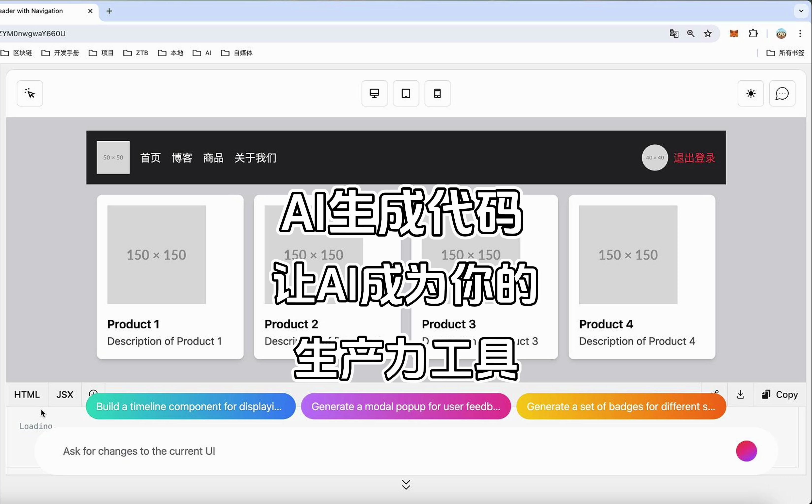The width and height of the screenshot is (812, 504).
Task: Open the MetaMask fox extension
Action: (734, 33)
